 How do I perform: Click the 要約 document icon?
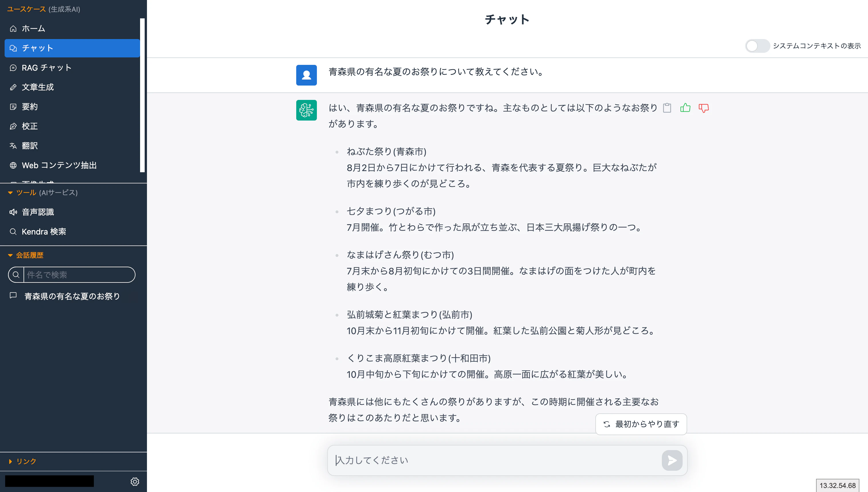pos(13,107)
